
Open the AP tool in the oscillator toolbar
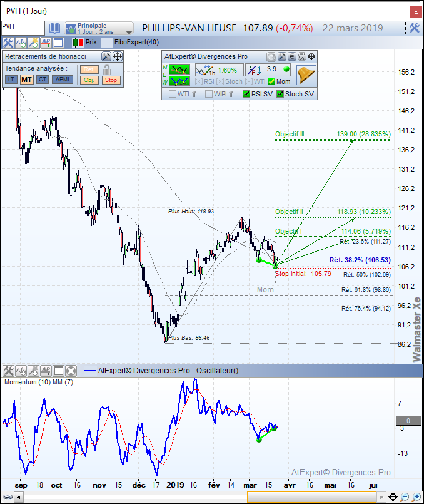pyautogui.click(x=46, y=371)
